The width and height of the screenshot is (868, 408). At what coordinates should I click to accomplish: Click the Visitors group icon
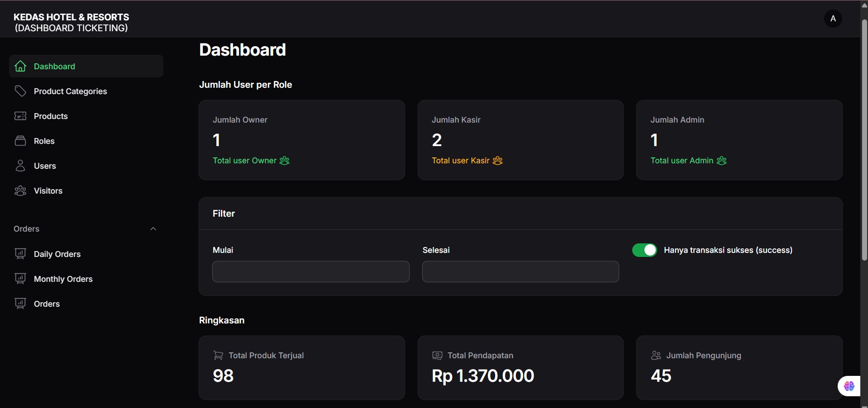pyautogui.click(x=20, y=190)
